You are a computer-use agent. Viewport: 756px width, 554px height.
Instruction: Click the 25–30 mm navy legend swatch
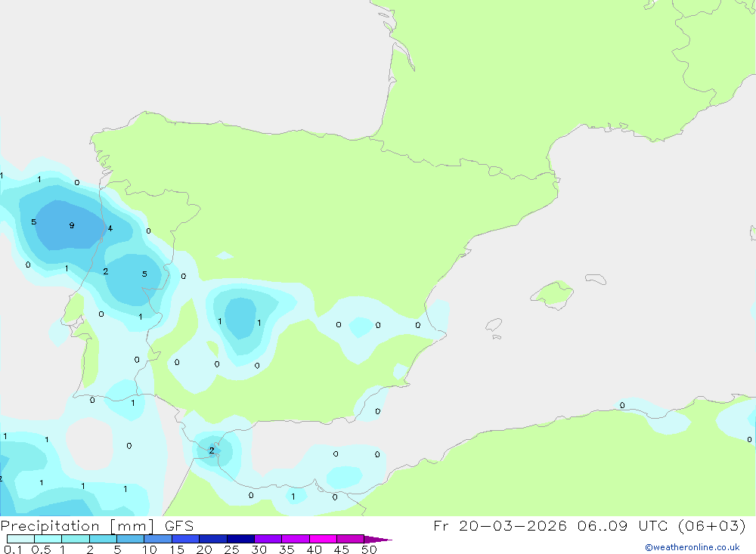point(240,539)
